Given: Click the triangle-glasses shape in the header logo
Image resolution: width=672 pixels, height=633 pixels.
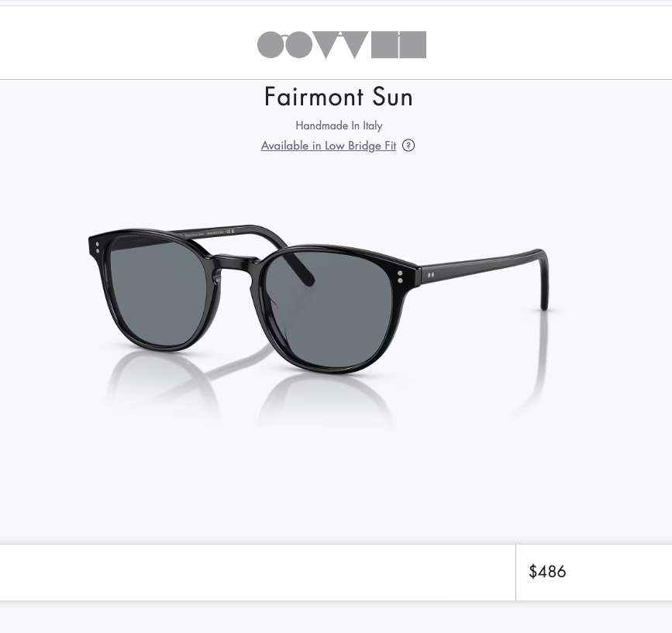Looking at the screenshot, I should click(x=341, y=45).
